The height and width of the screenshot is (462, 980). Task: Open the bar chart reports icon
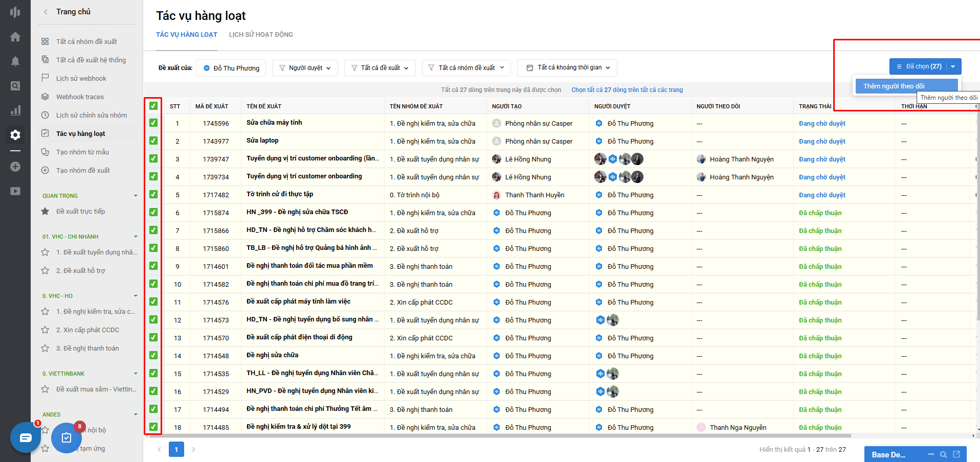click(15, 110)
